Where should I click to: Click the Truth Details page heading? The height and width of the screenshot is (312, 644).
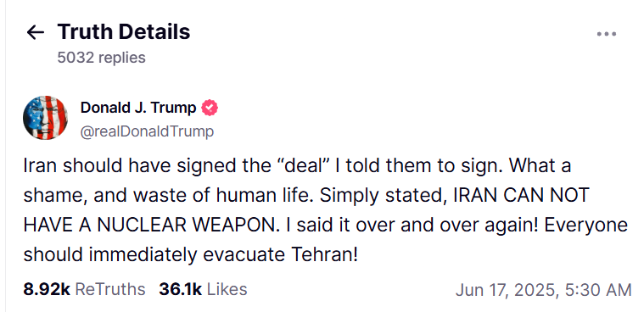tap(124, 31)
